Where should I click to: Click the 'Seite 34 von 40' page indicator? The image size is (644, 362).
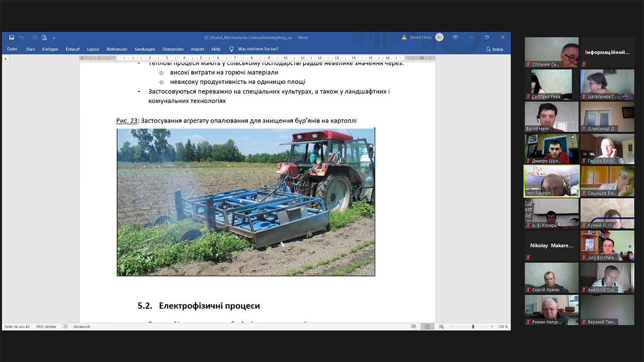point(17,327)
